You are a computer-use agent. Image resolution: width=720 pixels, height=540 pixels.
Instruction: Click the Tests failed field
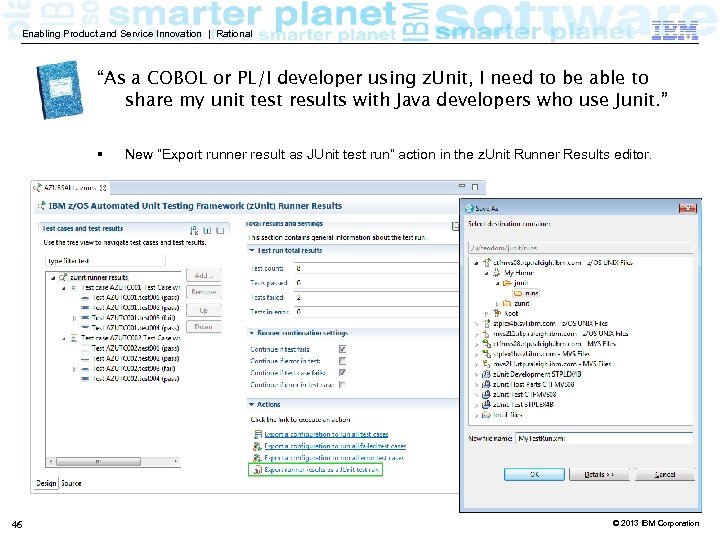pyautogui.click(x=376, y=298)
